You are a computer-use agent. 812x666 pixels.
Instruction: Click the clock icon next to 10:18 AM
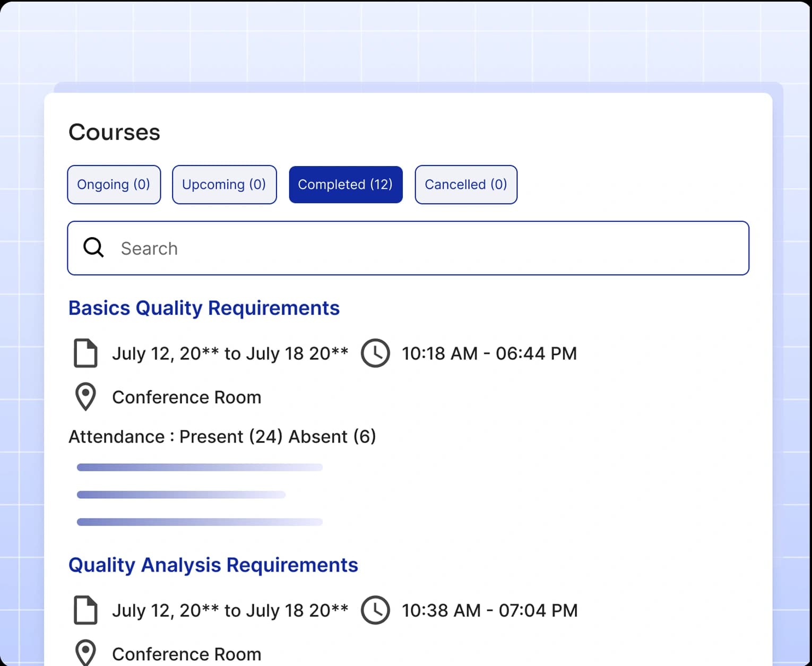pyautogui.click(x=376, y=353)
